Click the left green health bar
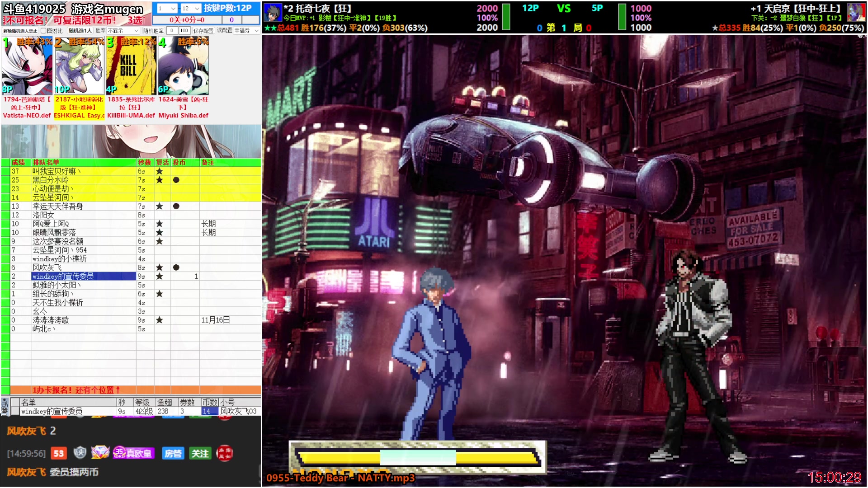The width and height of the screenshot is (868, 488). (506, 17)
